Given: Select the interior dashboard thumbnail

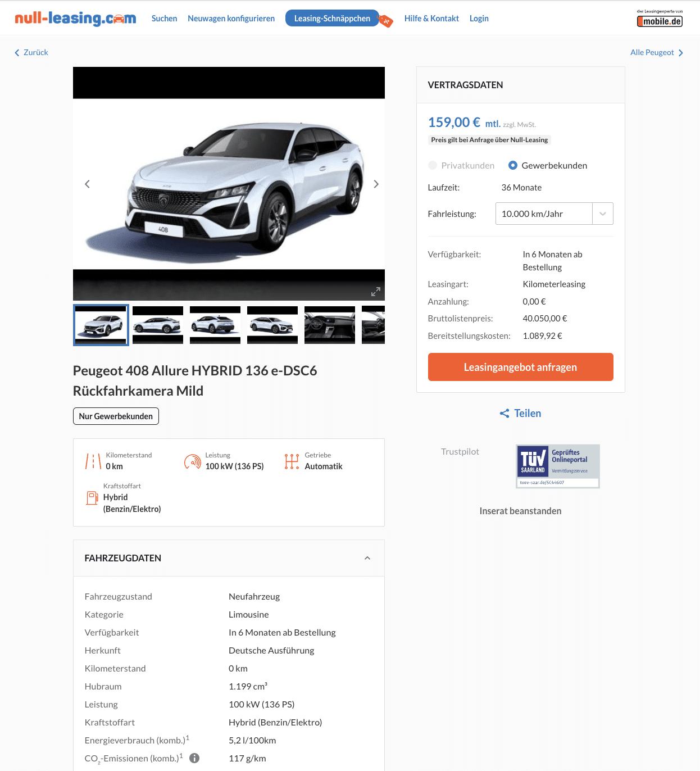Looking at the screenshot, I should pos(330,325).
